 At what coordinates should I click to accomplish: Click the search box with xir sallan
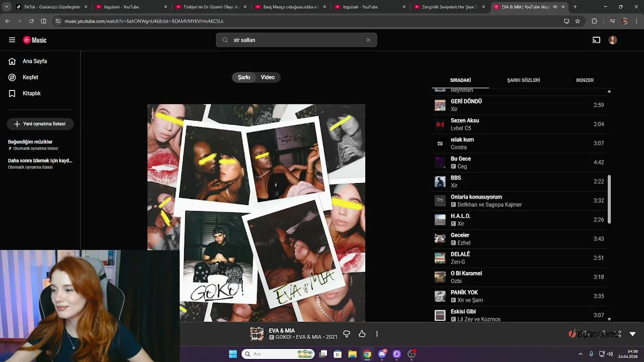coord(296,40)
